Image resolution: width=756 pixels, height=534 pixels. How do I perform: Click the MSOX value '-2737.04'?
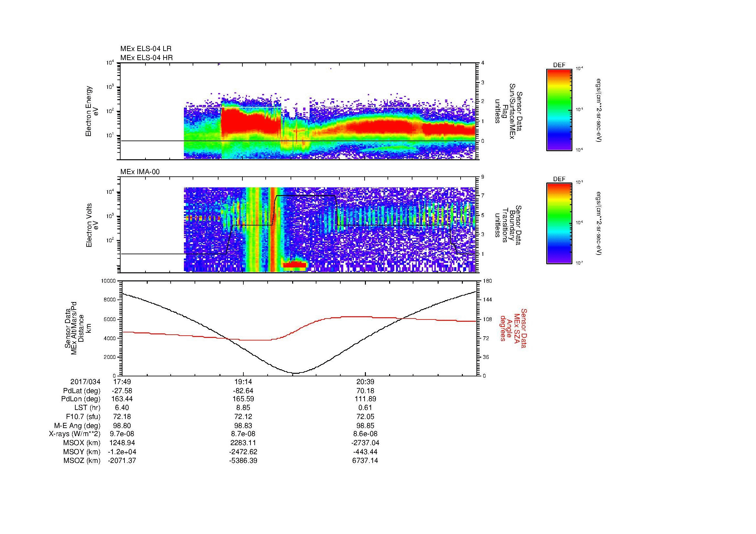pyautogui.click(x=365, y=443)
